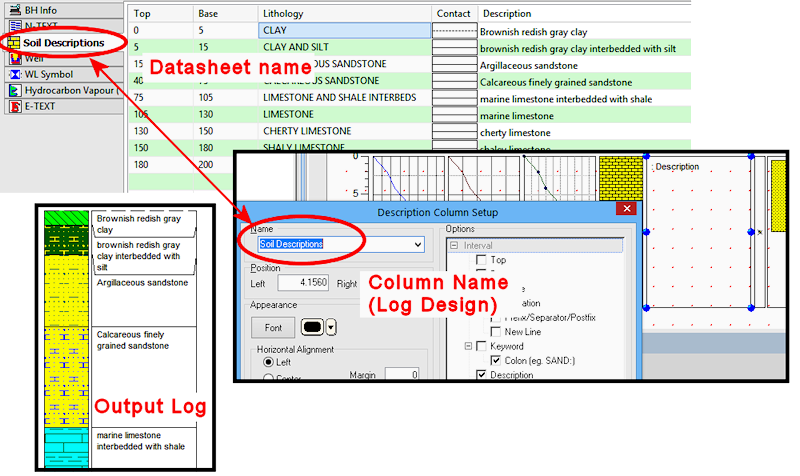Enable the Top option checkbox
Viewport: 800px width, 476px height.
[483, 261]
